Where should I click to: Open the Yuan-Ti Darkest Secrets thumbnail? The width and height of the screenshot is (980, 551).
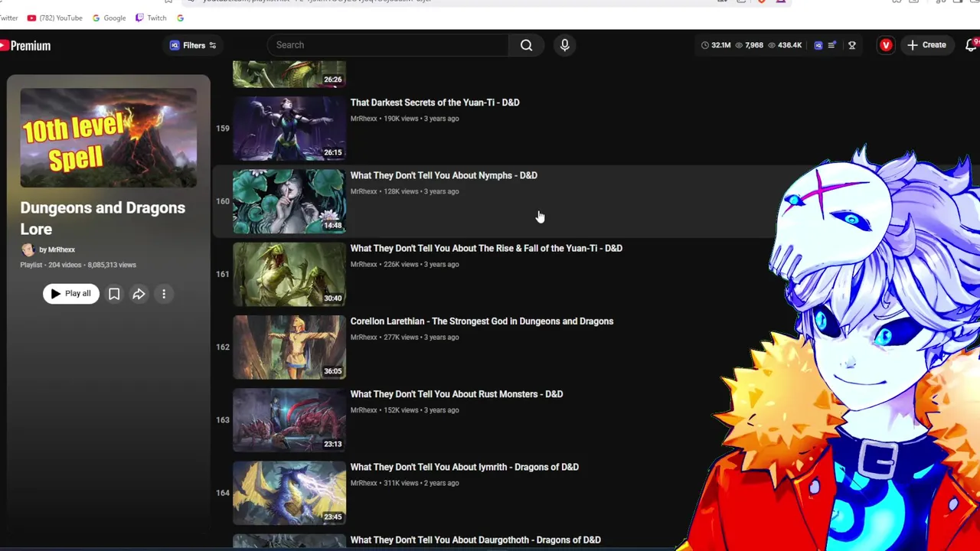tap(289, 128)
